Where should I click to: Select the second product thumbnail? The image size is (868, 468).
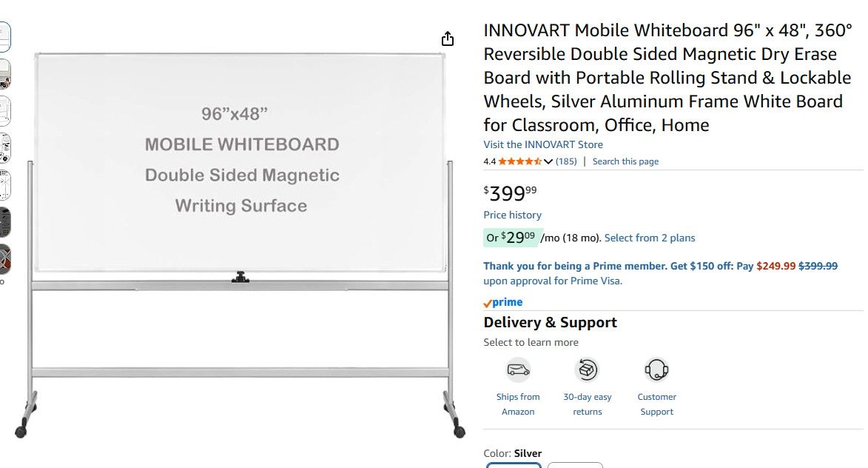click(4, 74)
